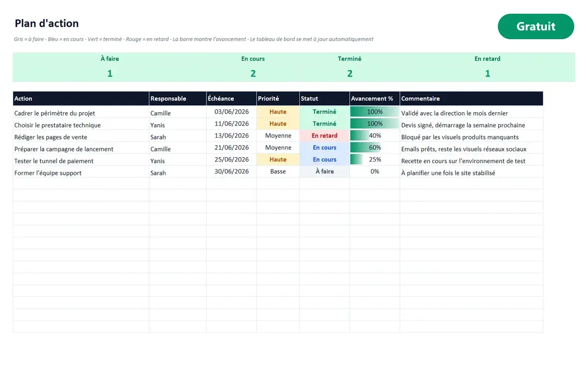Select the Responsable column header
This screenshot has height=392, width=588.
[x=178, y=98]
